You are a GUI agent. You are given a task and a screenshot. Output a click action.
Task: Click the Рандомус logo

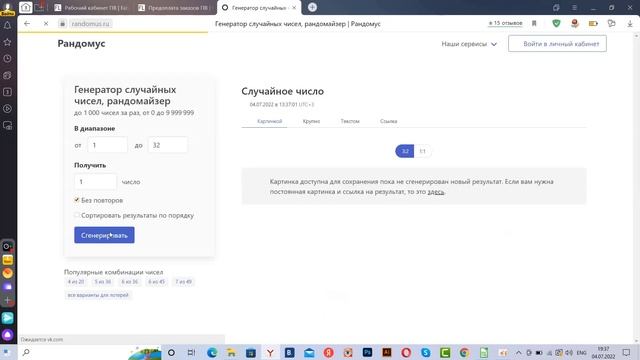(x=81, y=43)
